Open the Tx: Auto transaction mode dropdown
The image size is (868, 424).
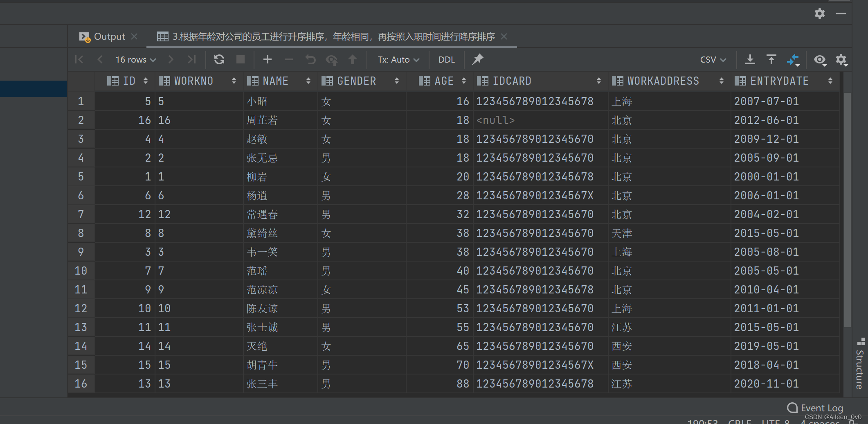point(398,60)
